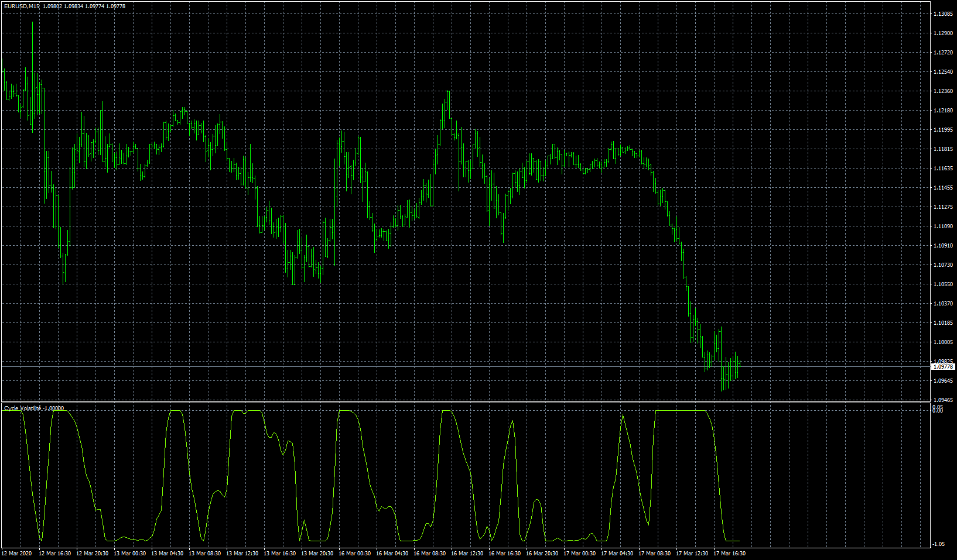
Task: Click price axis label 1.11635
Action: [943, 169]
